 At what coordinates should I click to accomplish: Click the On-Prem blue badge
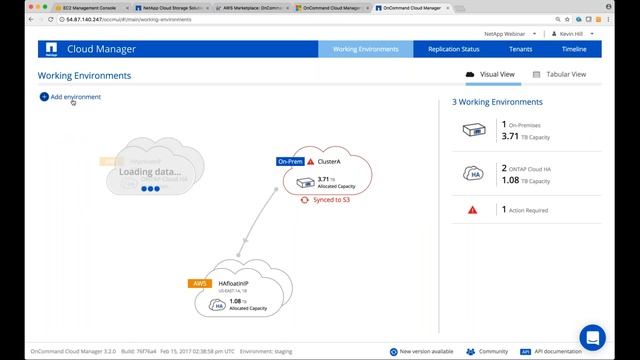tap(290, 162)
